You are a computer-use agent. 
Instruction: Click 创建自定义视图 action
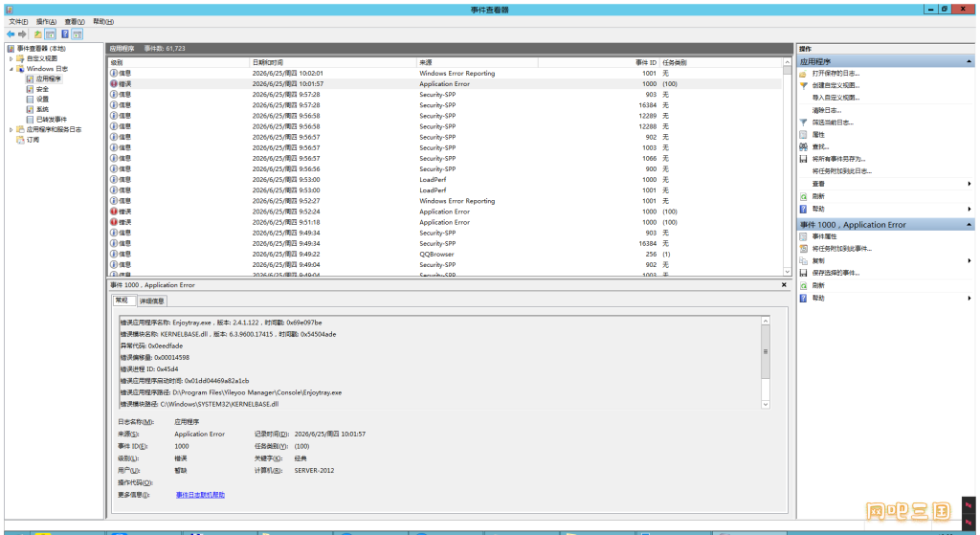coord(835,85)
